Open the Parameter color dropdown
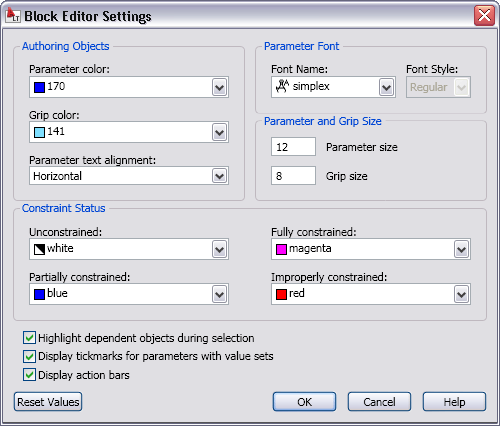This screenshot has height=426, width=500. (219, 87)
